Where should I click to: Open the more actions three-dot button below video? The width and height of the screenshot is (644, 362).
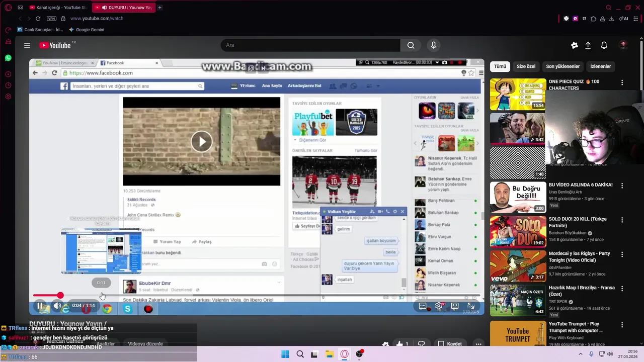[x=478, y=344]
